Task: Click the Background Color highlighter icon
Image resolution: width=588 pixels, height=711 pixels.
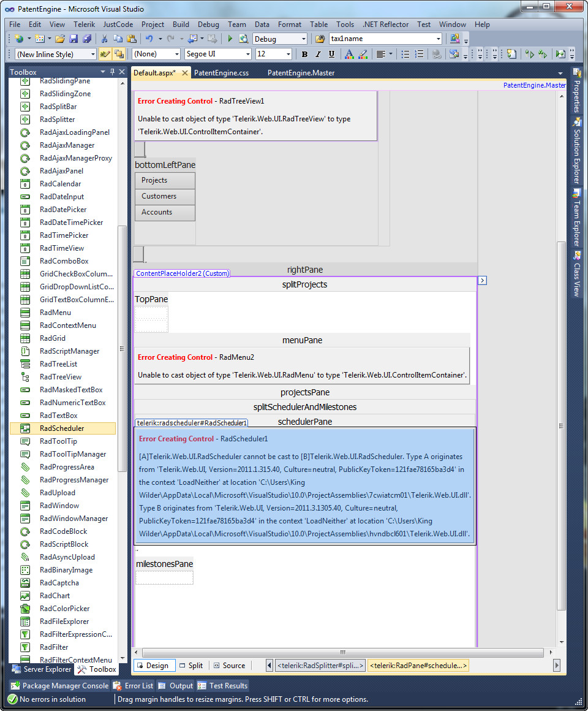Action: click(363, 54)
